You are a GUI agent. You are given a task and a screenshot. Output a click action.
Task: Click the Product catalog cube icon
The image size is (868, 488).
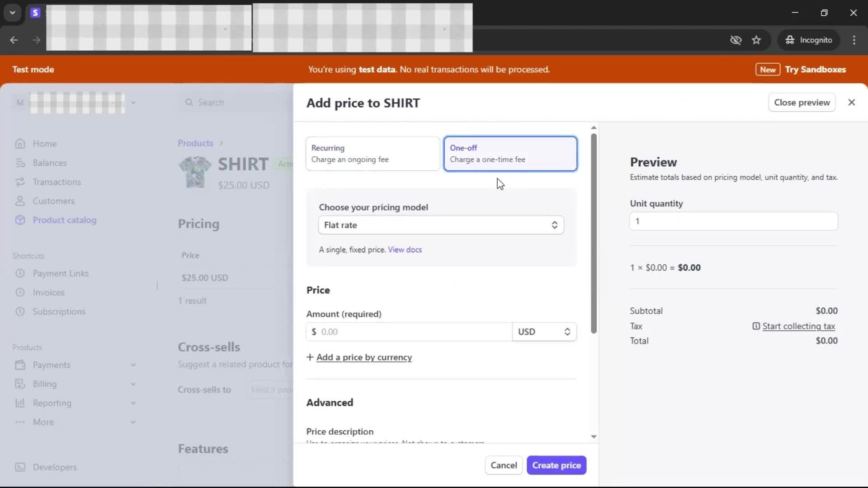[x=20, y=220]
